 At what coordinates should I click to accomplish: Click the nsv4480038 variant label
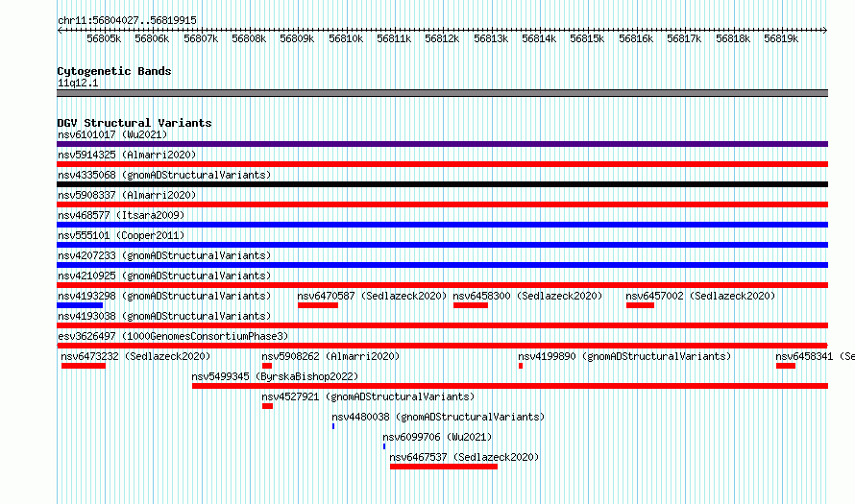click(438, 417)
